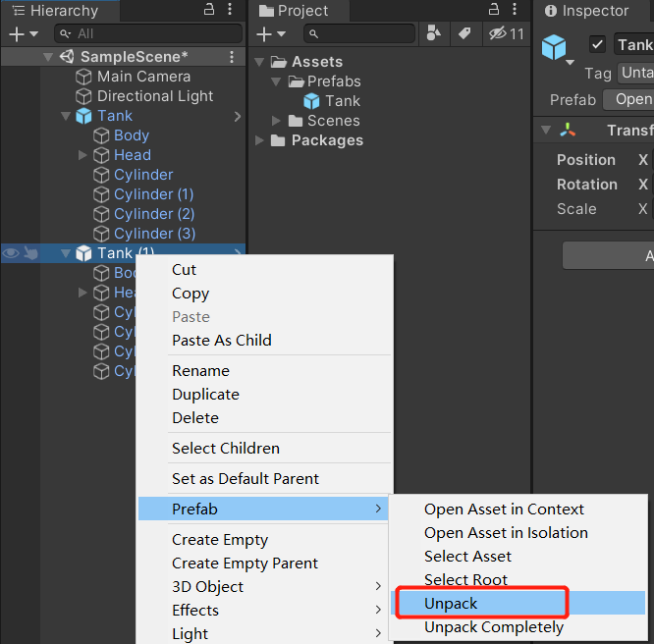Click the Project panel lock icon
654x644 pixels.
coord(494,9)
